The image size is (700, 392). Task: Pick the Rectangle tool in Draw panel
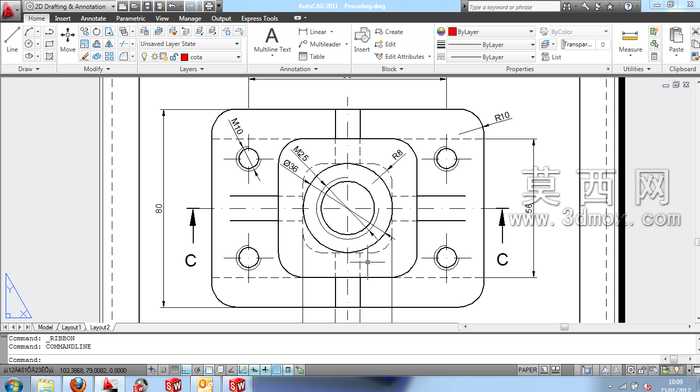[50, 44]
